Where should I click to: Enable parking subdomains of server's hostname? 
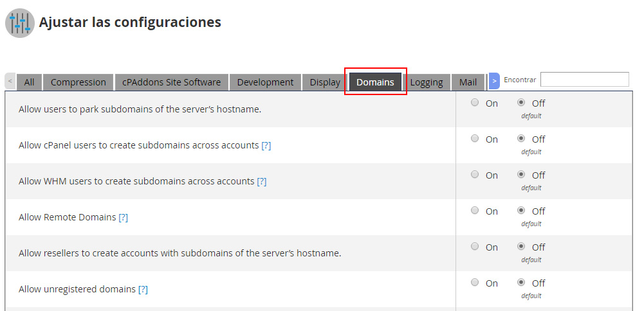click(x=475, y=102)
